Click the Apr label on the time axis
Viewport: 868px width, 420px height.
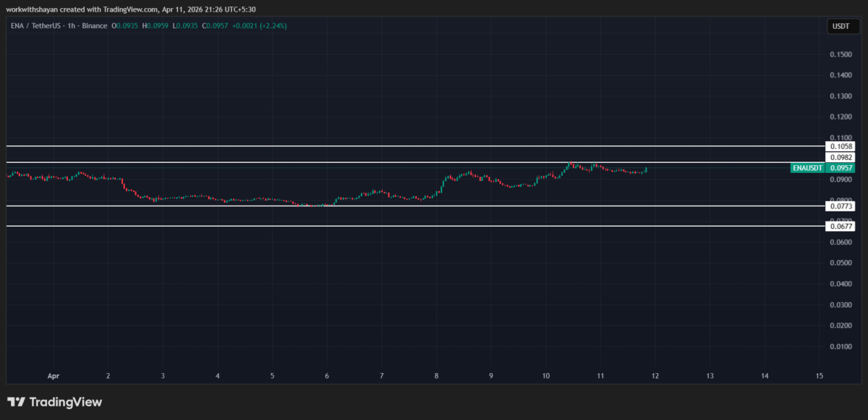(53, 376)
